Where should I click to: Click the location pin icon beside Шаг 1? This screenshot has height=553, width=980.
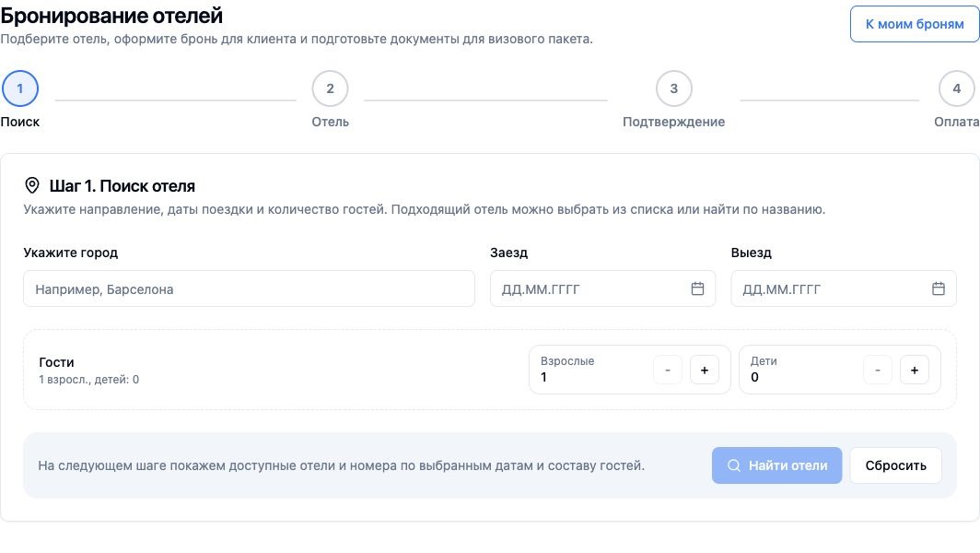tap(32, 185)
